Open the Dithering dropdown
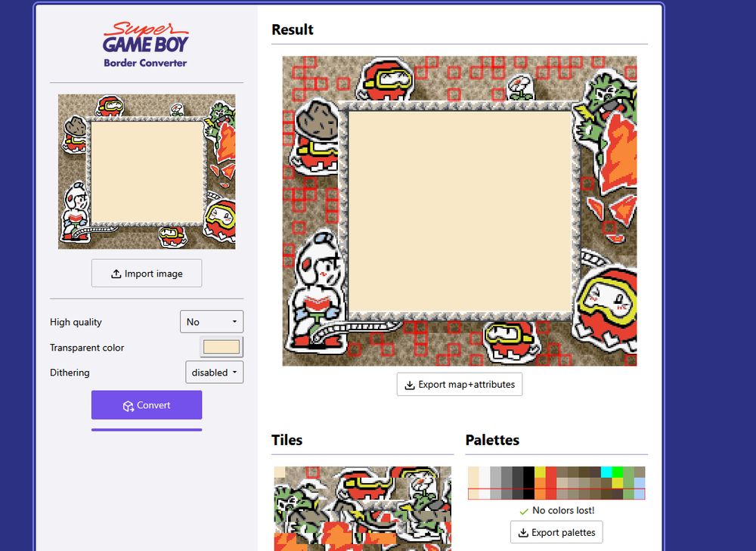756x551 pixels. coord(215,372)
